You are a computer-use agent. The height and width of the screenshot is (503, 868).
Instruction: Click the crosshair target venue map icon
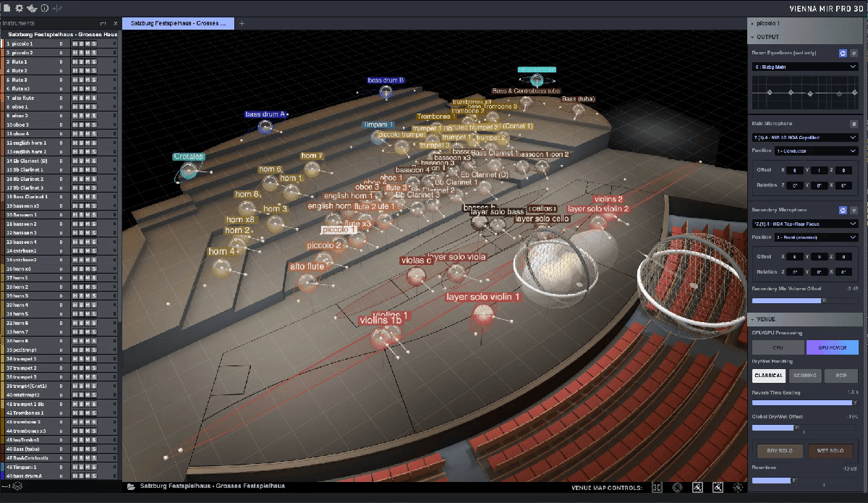pos(739,488)
